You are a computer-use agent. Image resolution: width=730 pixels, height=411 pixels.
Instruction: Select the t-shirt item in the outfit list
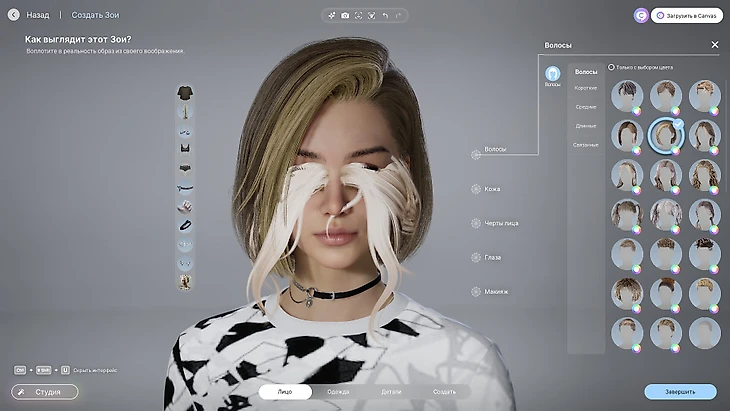coord(185,92)
